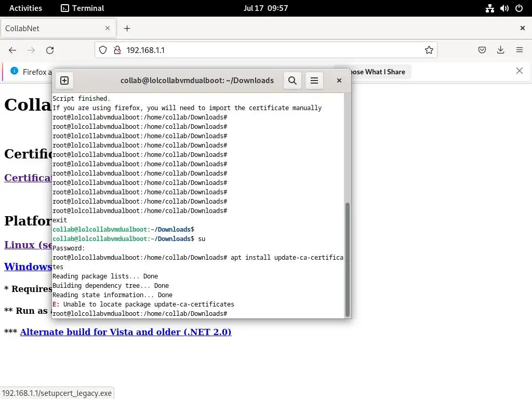Click the 'Reading package lists... Done' line
This screenshot has height=399, width=532.
(x=105, y=276)
